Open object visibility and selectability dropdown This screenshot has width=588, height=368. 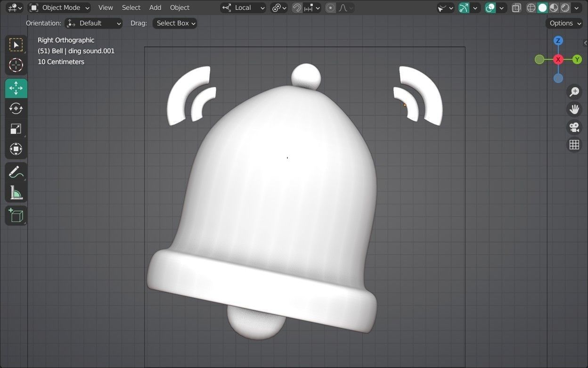[445, 8]
